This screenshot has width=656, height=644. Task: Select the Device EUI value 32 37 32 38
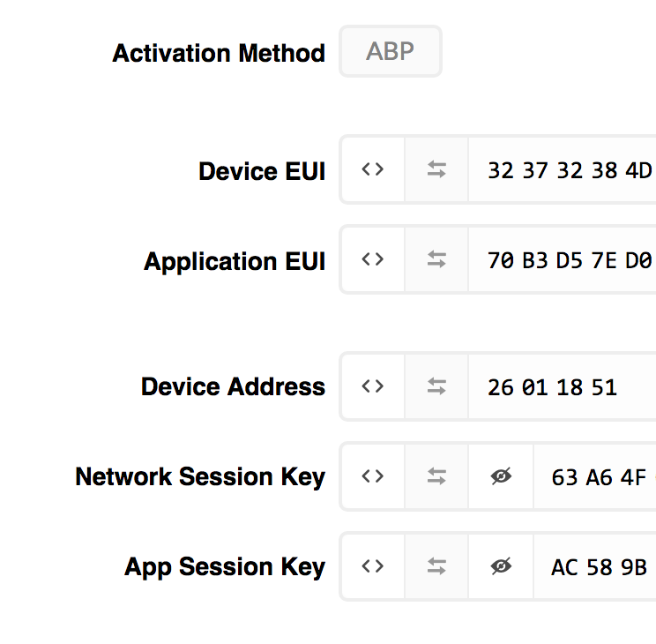point(552,170)
